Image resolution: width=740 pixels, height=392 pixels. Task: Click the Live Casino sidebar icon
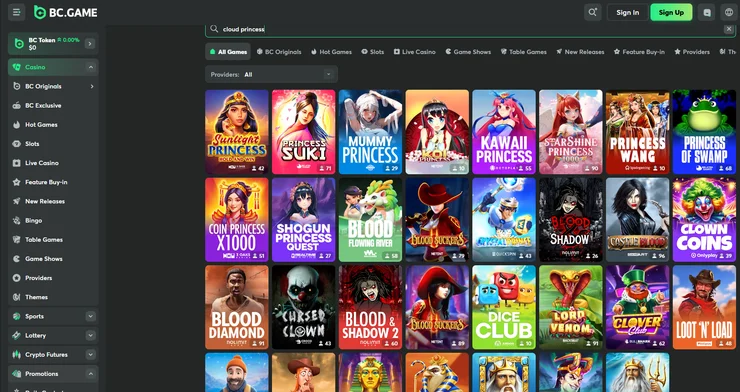[17, 163]
